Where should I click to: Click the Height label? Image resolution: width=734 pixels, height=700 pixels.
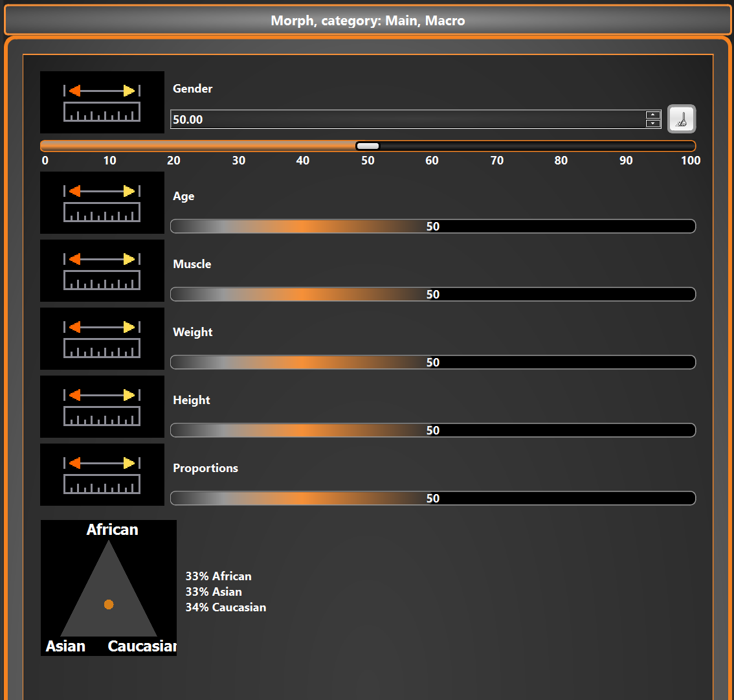(192, 400)
